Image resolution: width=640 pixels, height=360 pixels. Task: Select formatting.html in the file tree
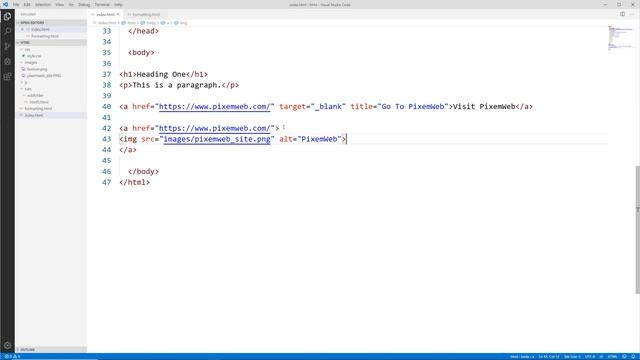coord(38,109)
